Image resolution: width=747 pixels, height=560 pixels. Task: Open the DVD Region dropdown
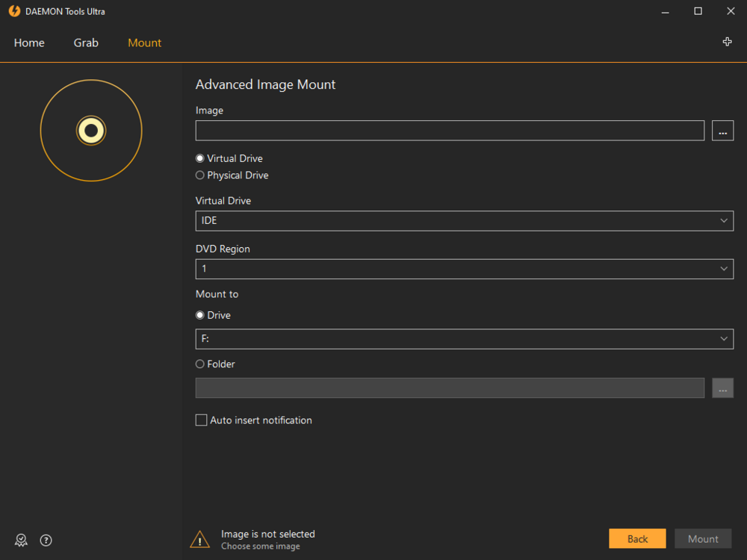coord(464,269)
